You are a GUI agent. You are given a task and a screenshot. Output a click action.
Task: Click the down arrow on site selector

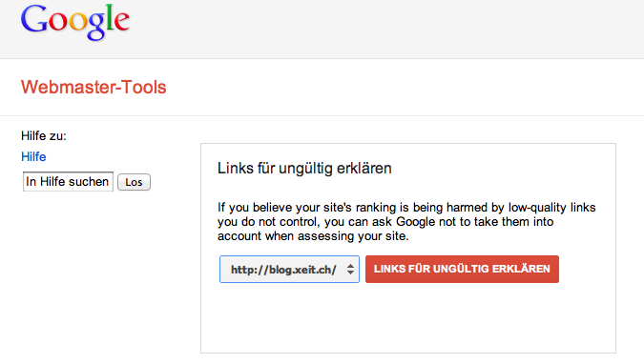(350, 273)
